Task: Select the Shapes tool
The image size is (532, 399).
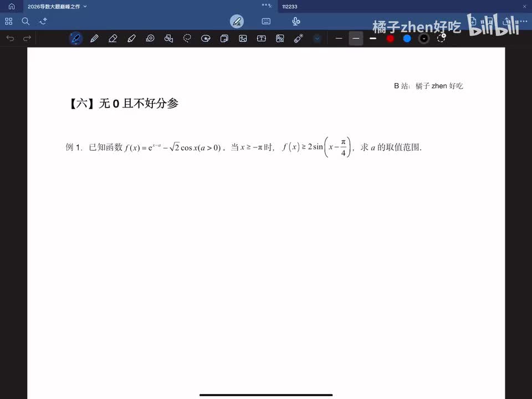Action: [x=168, y=38]
